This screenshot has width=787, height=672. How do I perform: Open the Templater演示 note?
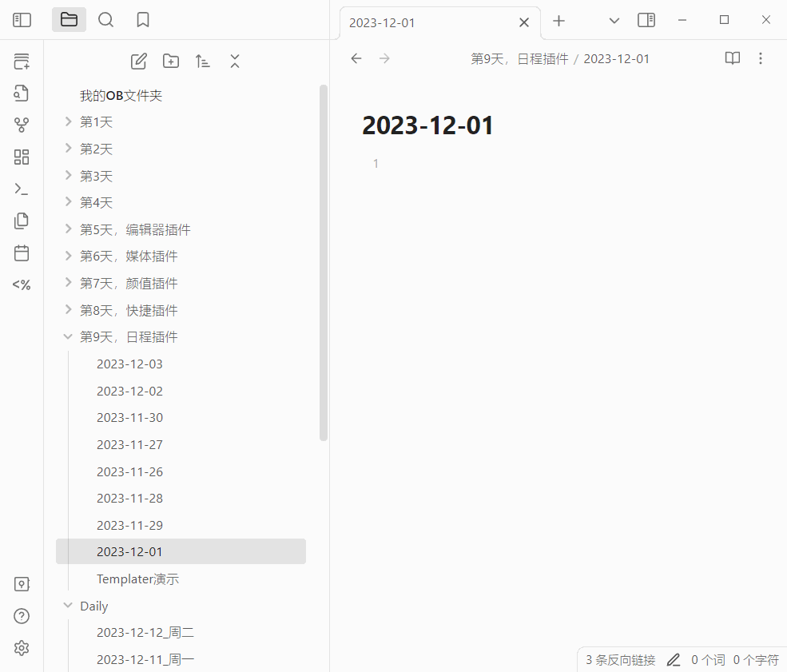coord(137,579)
